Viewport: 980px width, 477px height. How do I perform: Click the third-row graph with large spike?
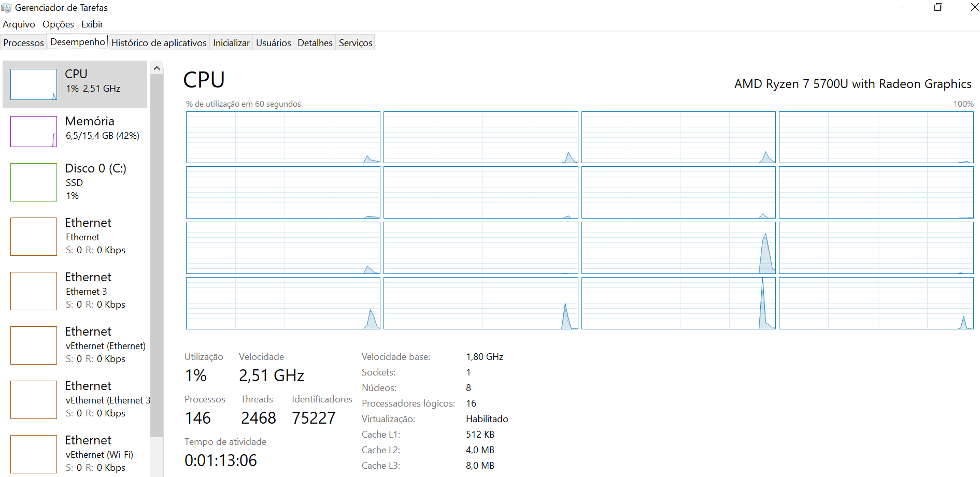[x=678, y=248]
